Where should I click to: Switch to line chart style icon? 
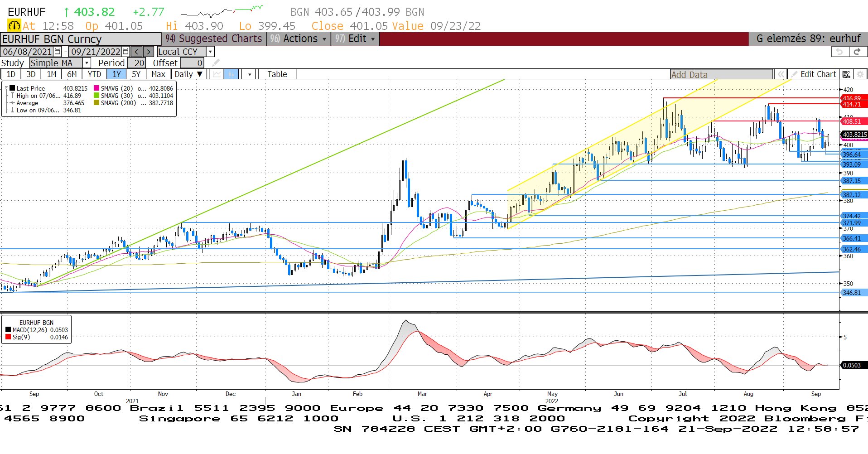pos(217,74)
